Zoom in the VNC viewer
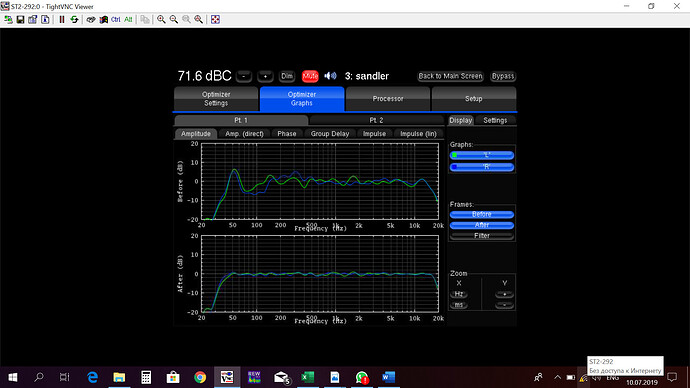Viewport: 690px width, 388px height. (161, 19)
